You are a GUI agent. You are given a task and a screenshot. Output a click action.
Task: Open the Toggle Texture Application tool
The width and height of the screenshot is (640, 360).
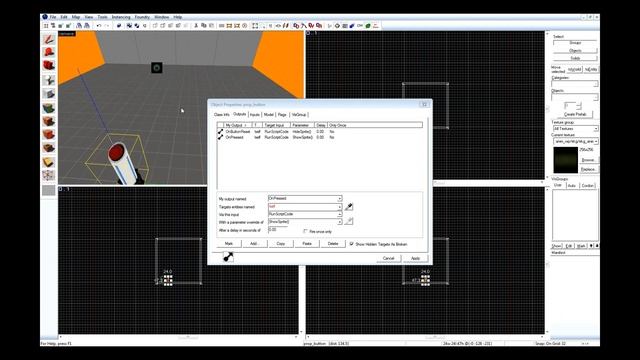(x=49, y=108)
